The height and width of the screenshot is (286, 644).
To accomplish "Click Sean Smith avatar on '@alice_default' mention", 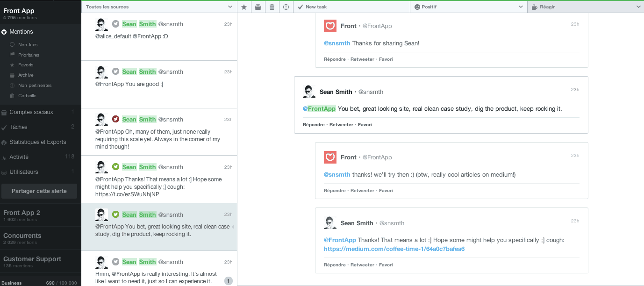I will [102, 24].
